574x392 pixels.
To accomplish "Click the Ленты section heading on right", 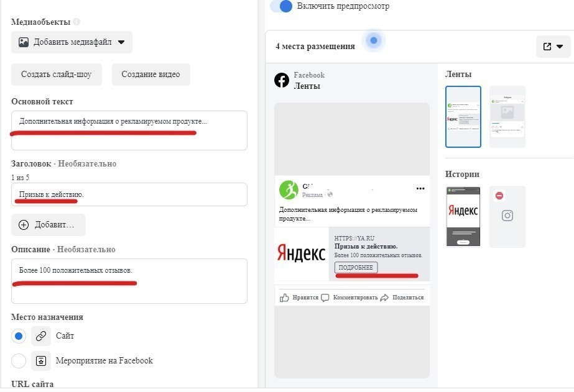I will [x=458, y=74].
